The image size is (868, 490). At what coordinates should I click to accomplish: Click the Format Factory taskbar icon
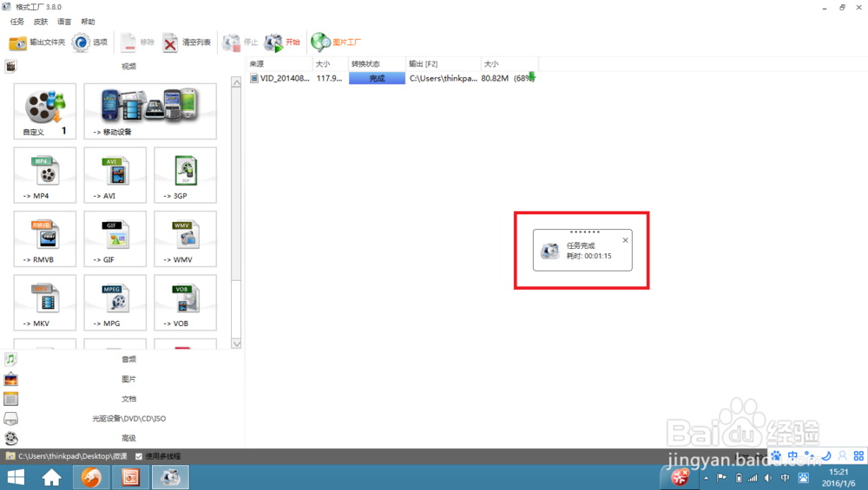(170, 477)
